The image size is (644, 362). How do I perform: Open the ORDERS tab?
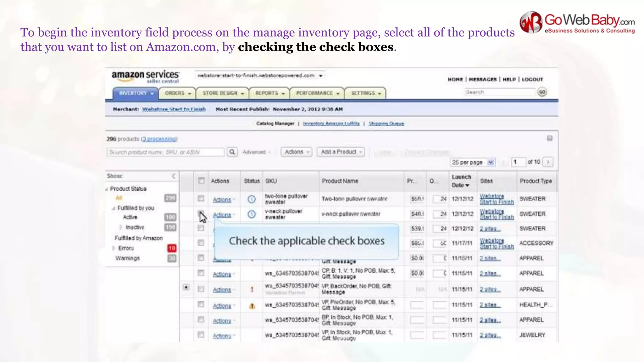(x=177, y=93)
